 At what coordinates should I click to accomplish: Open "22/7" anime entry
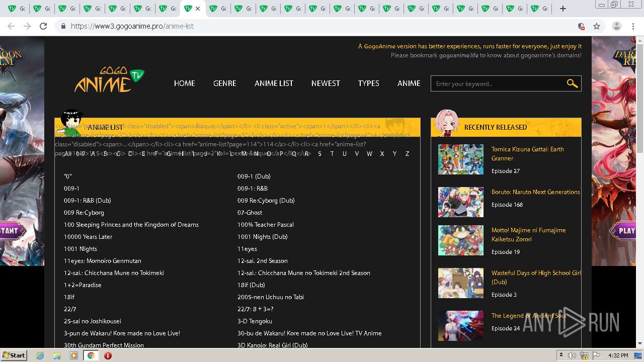pos(70,309)
